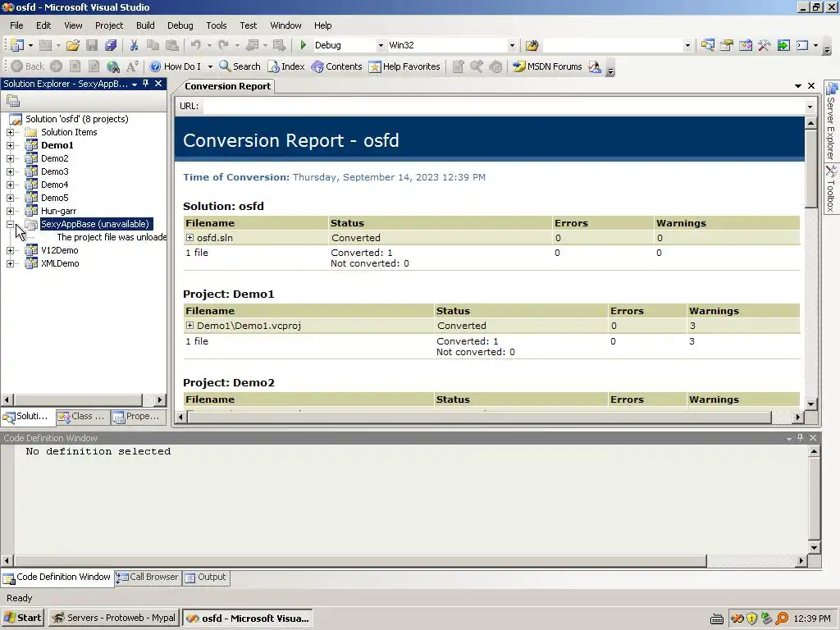The height and width of the screenshot is (630, 840).
Task: Open the Debug configuration dropdown
Action: pyautogui.click(x=381, y=46)
